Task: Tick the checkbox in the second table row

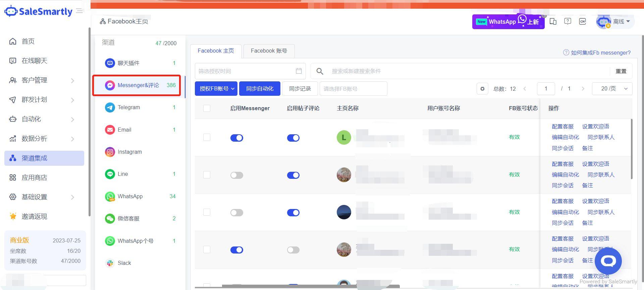Action: point(207,175)
